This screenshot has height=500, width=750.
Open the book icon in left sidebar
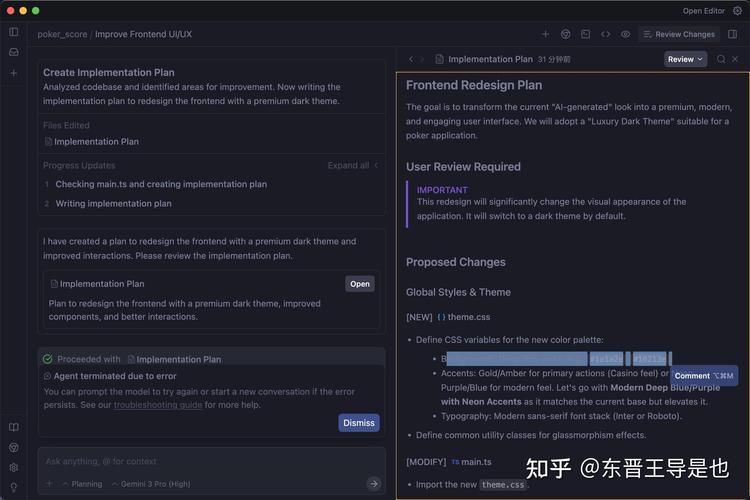point(14,427)
